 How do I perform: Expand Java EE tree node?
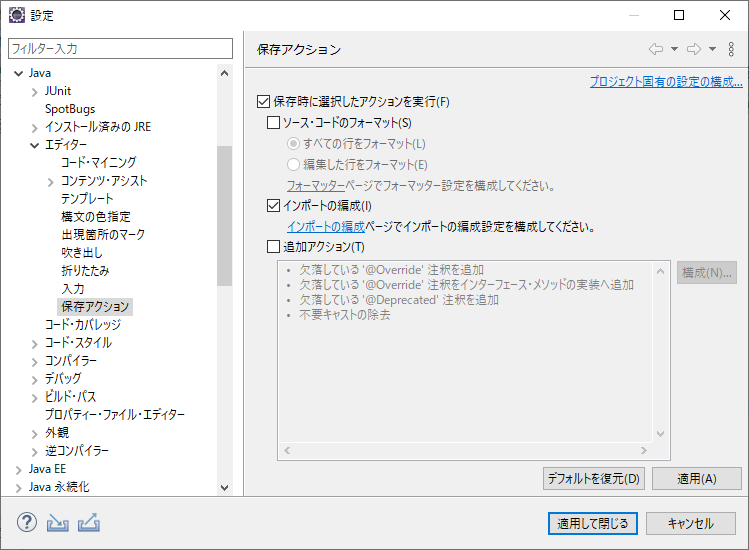[x=19, y=470]
